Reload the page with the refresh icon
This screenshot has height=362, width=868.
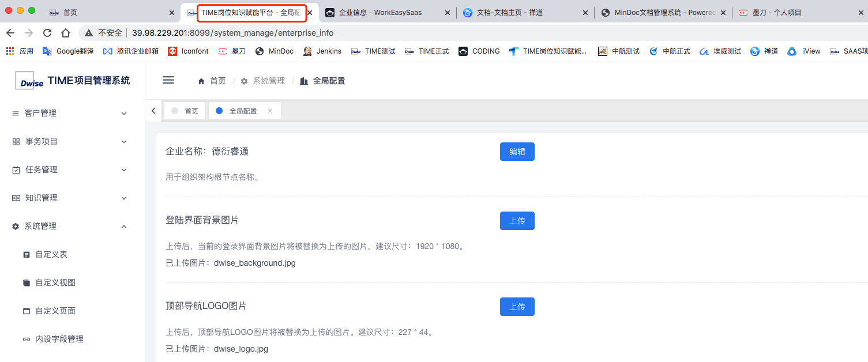coord(47,33)
